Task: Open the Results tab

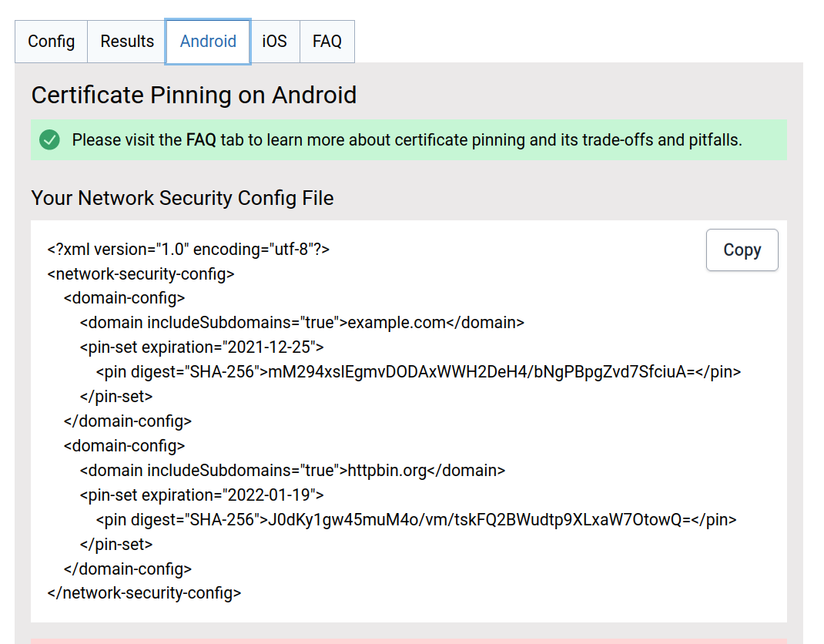Action: click(127, 42)
